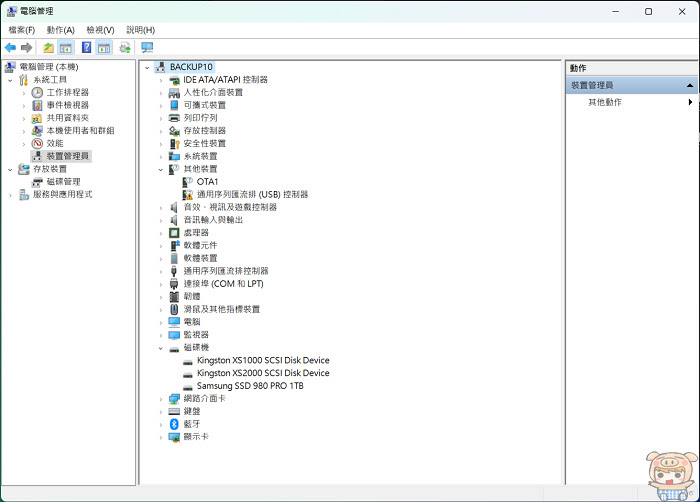Click the warning icon beside 通用序列匯流排 (USB) 控制器

[188, 195]
